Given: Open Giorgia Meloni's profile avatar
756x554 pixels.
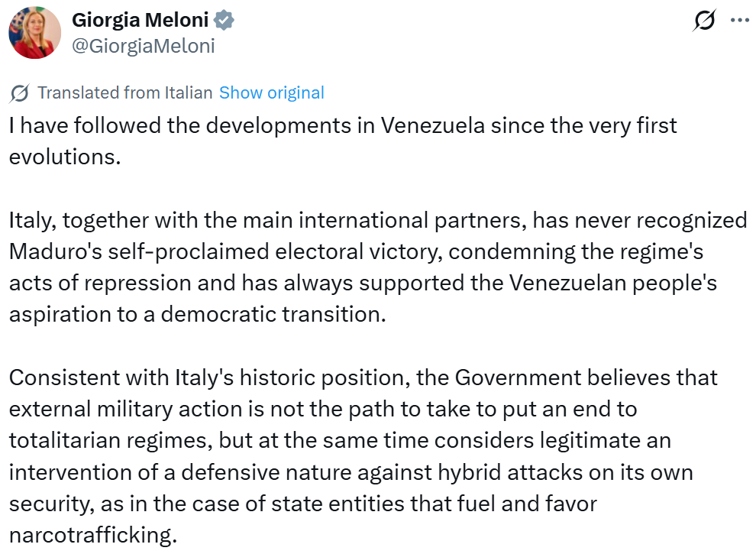Looking at the screenshot, I should (34, 33).
